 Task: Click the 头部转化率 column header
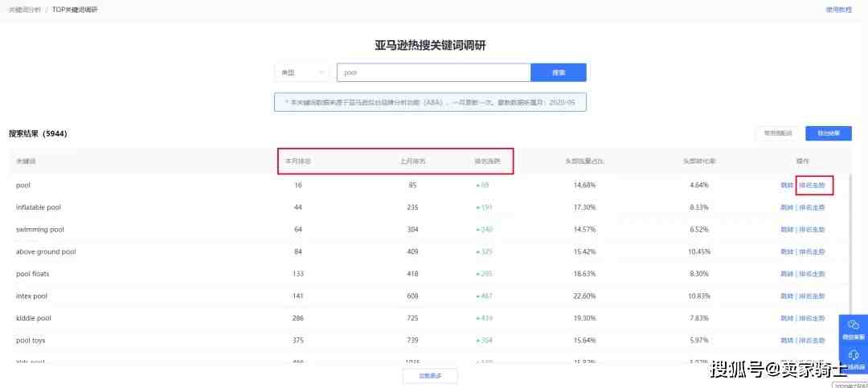(699, 161)
